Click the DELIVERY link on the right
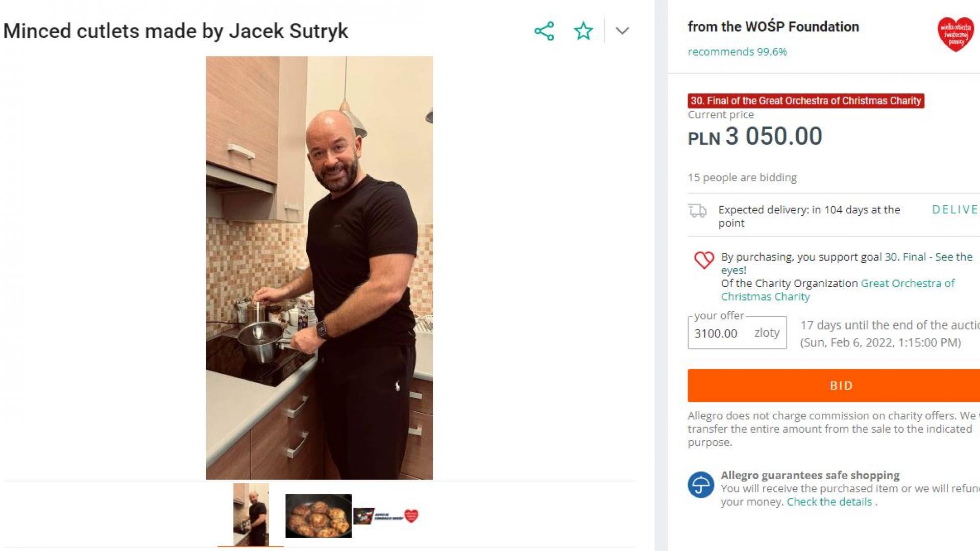This screenshot has width=980, height=551. click(x=955, y=210)
